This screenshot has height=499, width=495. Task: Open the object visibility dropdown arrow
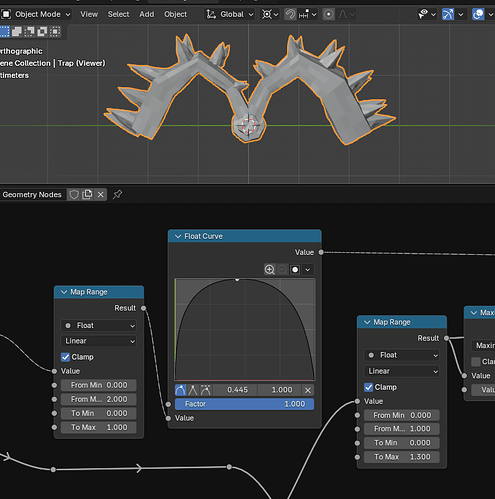[433, 14]
